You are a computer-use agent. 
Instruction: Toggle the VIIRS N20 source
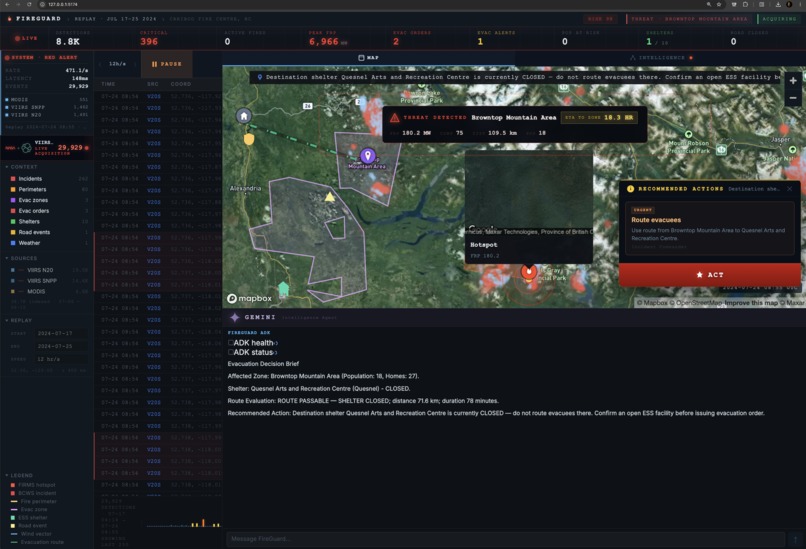pos(47,270)
